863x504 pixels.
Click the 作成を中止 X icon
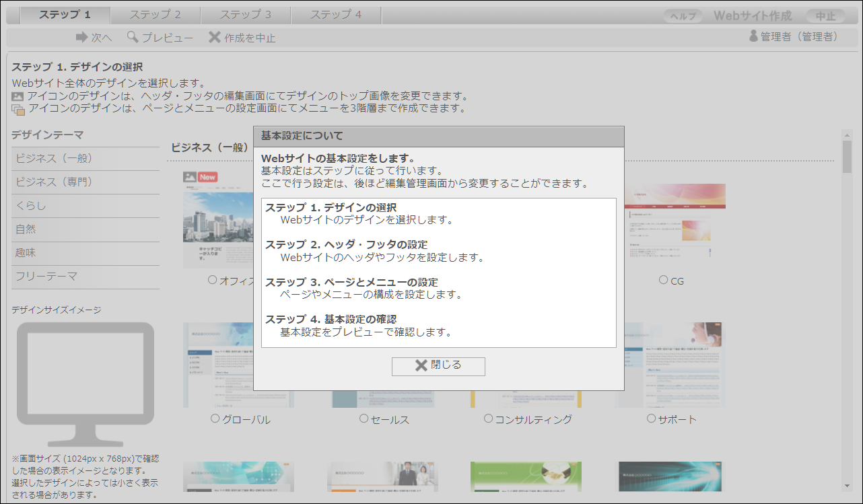[x=215, y=37]
